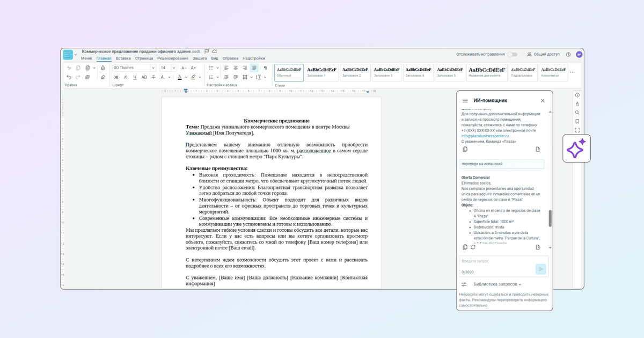Click the Redo arrow icon
The image size is (644, 338).
click(78, 77)
